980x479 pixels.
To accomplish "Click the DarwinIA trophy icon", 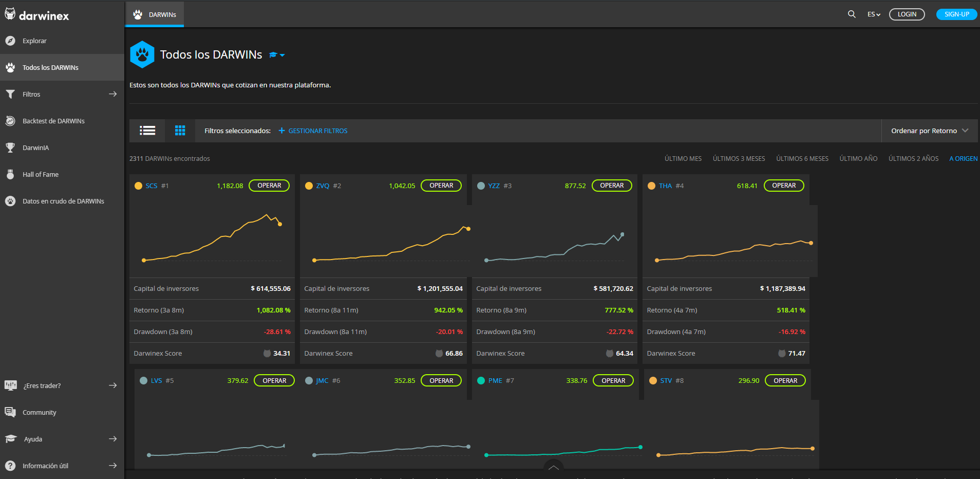I will 10,148.
